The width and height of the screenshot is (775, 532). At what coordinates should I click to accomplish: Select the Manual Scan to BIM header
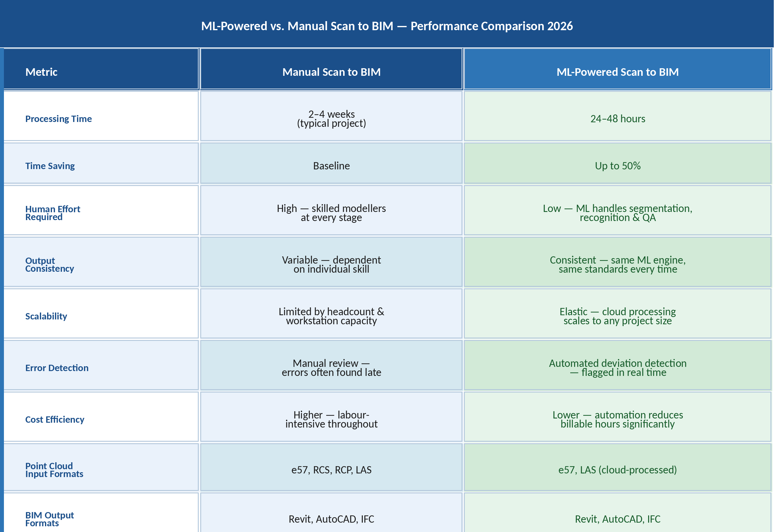[331, 72]
